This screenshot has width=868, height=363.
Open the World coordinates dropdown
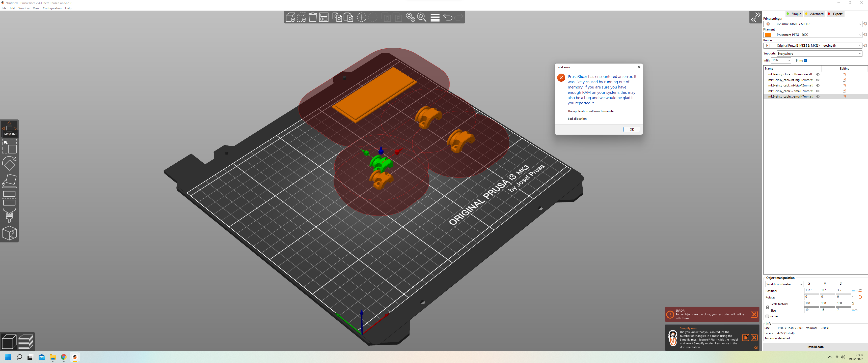pos(784,284)
